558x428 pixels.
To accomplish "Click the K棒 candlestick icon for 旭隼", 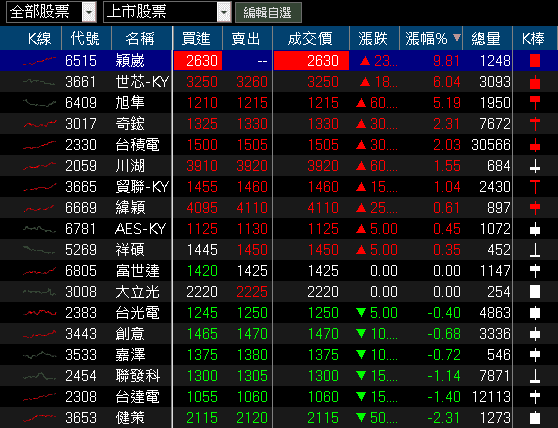I will [535, 103].
